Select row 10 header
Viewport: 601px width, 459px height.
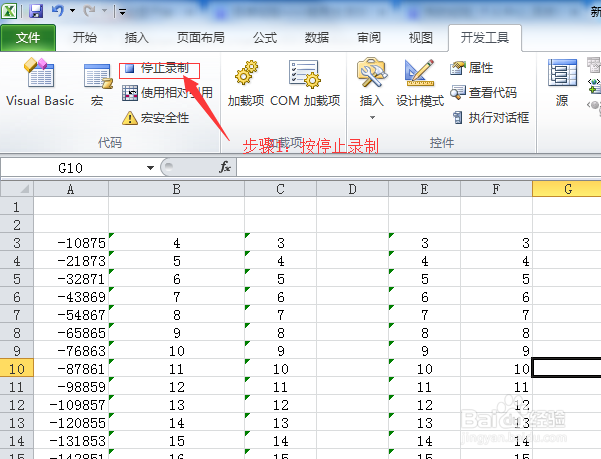17,369
